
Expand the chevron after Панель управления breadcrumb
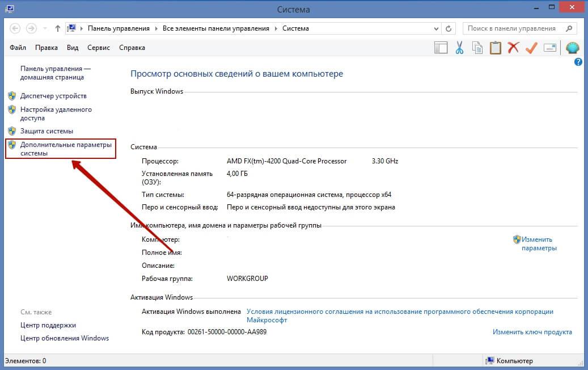[x=156, y=28]
